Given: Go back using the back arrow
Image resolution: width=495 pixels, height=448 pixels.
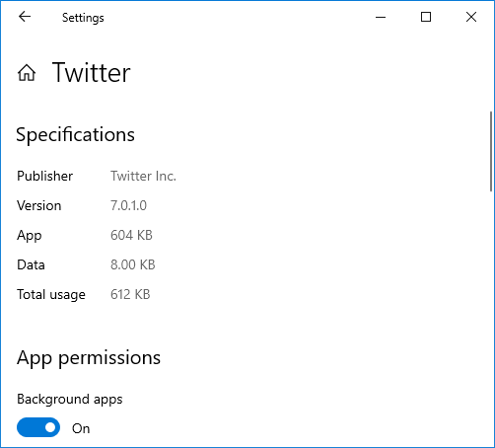Looking at the screenshot, I should point(25,17).
